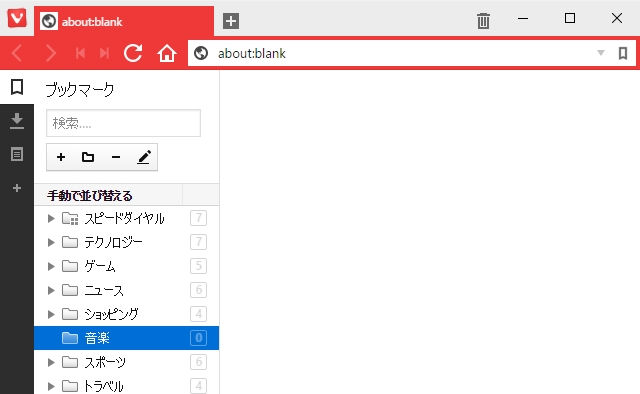Open the Bookmarks side panel
Viewport: 640px width, 394px height.
[17, 87]
